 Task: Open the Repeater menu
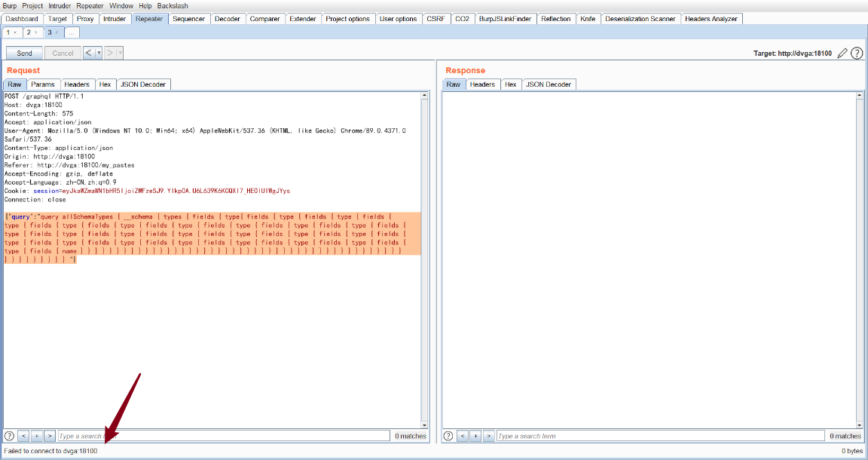pos(90,5)
